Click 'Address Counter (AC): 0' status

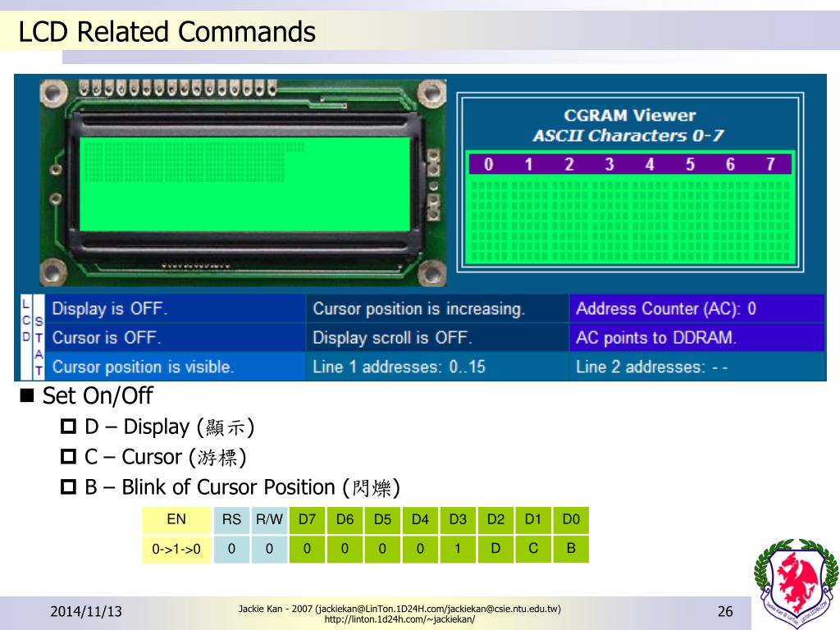coord(696,308)
